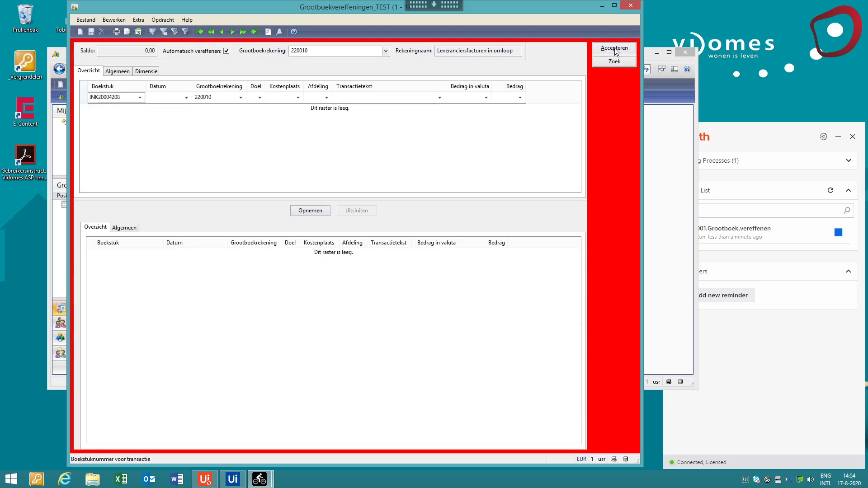868x488 pixels.
Task: Open Excel from the taskbar
Action: pyautogui.click(x=121, y=479)
